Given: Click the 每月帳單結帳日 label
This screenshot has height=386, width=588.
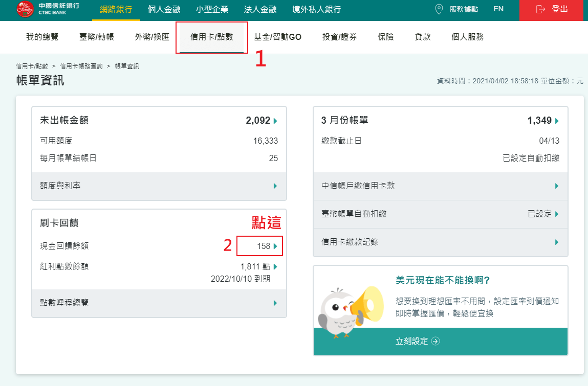Looking at the screenshot, I should click(68, 158).
